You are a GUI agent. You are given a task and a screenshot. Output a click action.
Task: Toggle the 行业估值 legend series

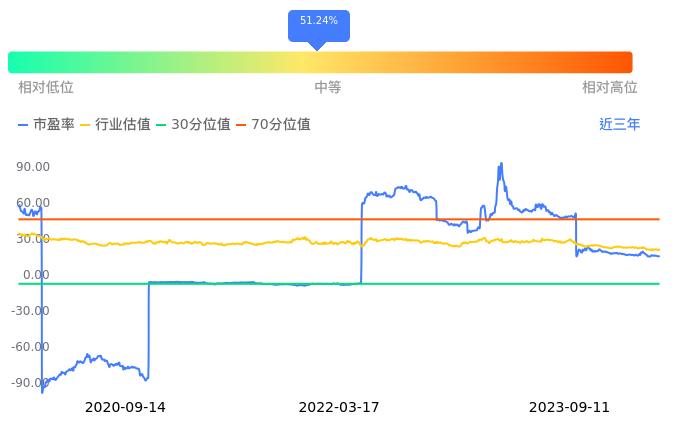115,125
